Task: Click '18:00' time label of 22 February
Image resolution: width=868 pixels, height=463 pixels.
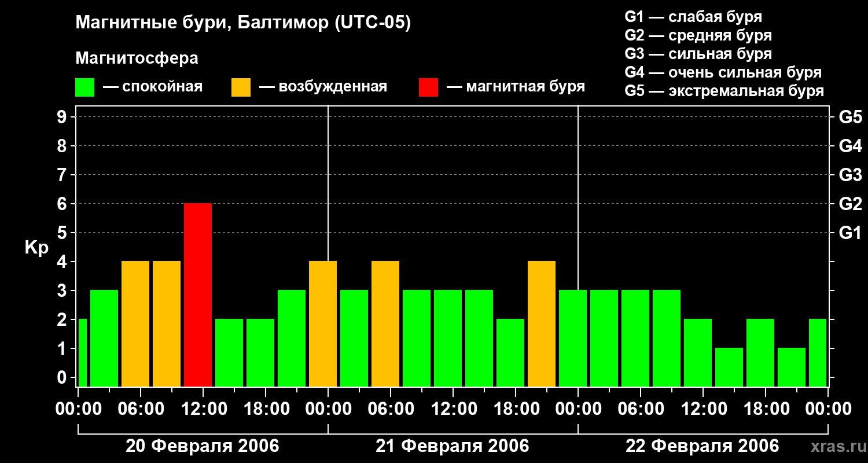Action: pos(766,409)
